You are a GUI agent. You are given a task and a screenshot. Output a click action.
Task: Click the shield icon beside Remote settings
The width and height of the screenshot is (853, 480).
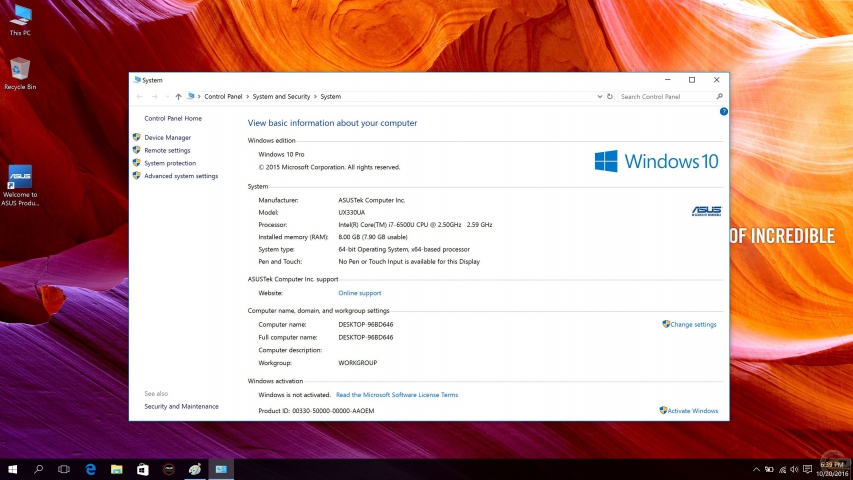click(x=137, y=150)
